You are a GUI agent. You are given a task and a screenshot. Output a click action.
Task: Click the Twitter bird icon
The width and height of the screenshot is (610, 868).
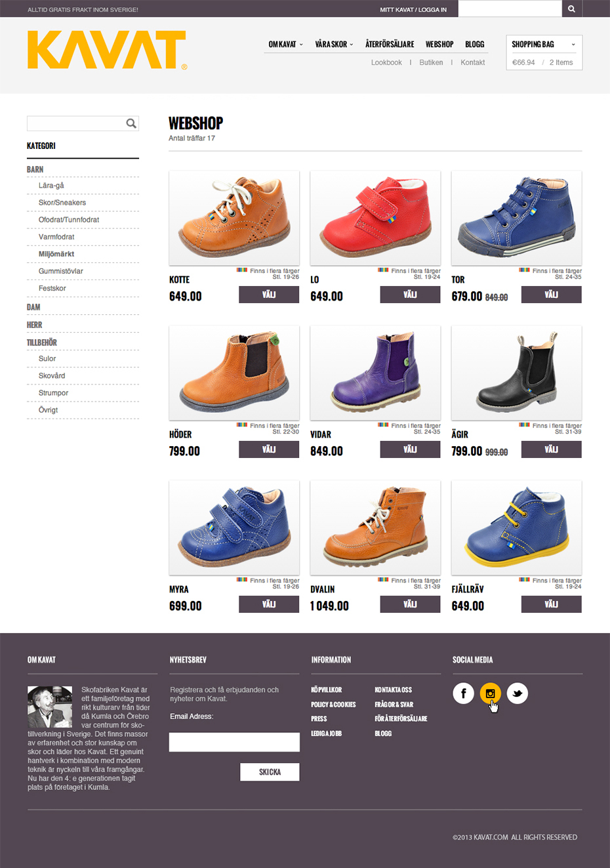[517, 693]
